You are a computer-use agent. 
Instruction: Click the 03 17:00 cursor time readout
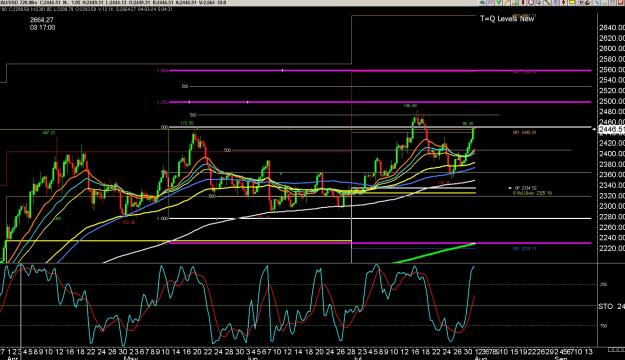tap(42, 28)
